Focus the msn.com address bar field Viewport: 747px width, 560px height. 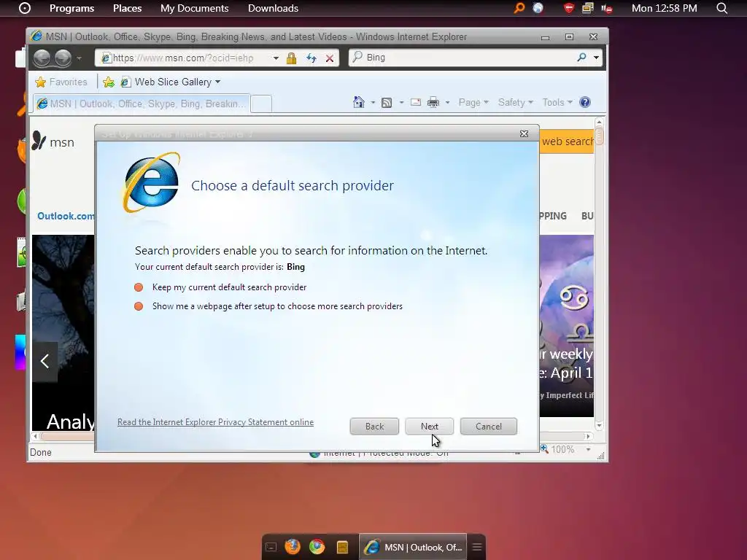click(187, 58)
